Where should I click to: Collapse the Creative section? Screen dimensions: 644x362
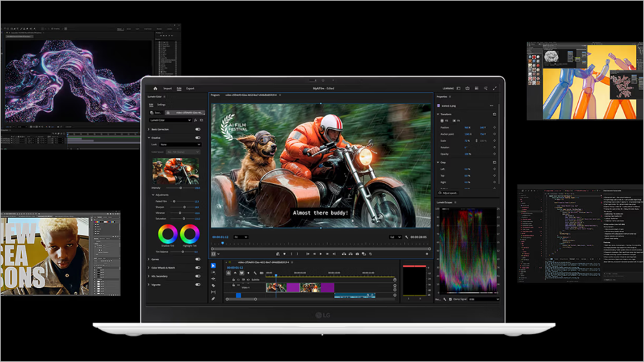(x=149, y=137)
